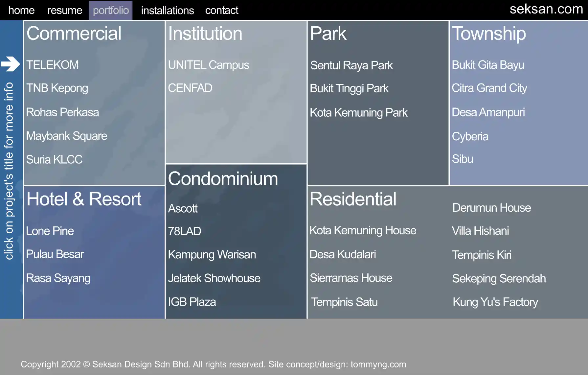Select the portfolio tab

(111, 10)
